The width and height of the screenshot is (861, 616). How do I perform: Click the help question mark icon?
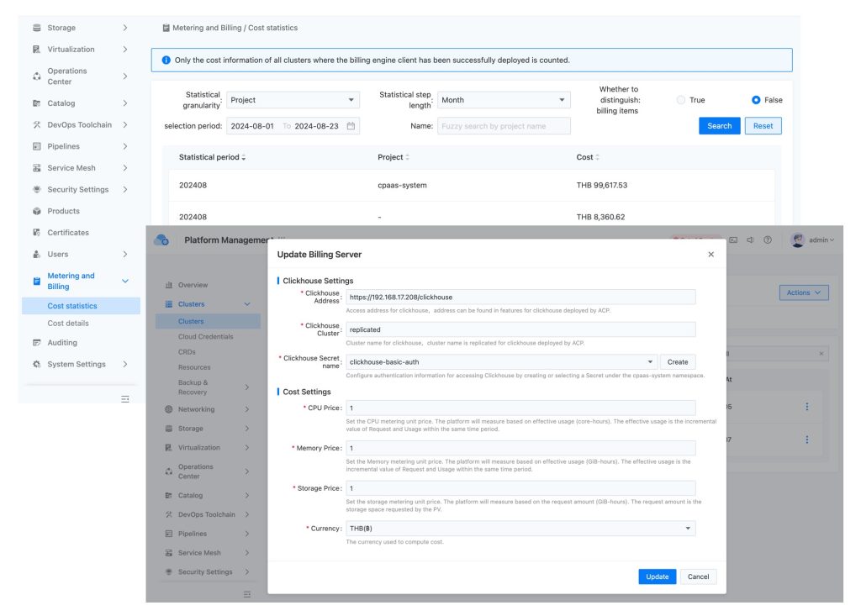click(x=768, y=240)
